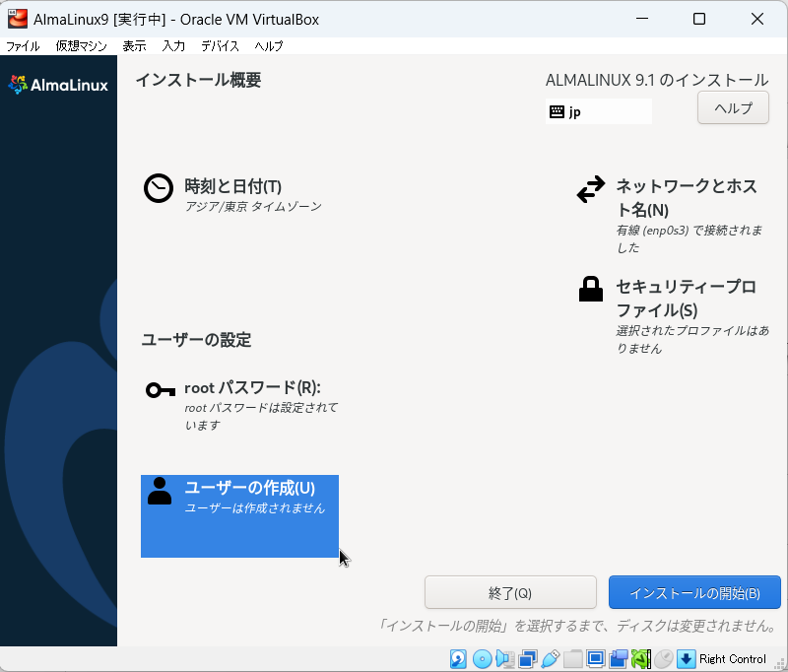Open the 入力 menu
This screenshot has height=672, width=788.
(173, 46)
